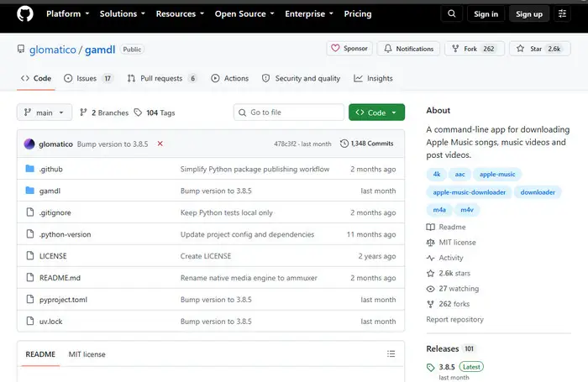Click the .gitignore file icon
Screen dimensions: 588x382
point(30,212)
